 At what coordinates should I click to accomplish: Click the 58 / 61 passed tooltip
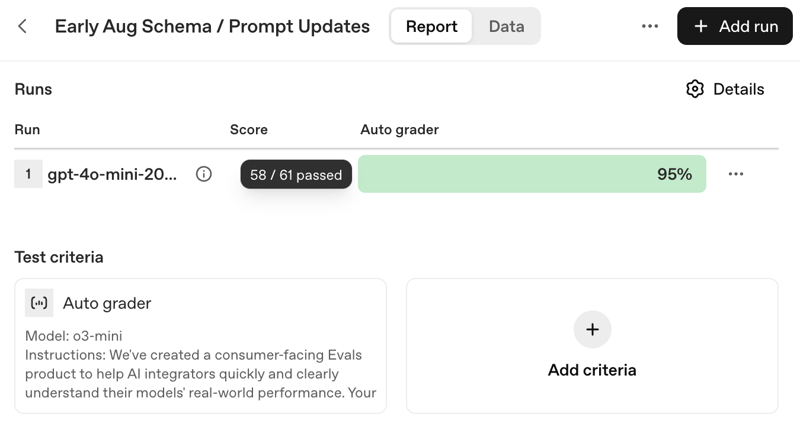pos(296,174)
